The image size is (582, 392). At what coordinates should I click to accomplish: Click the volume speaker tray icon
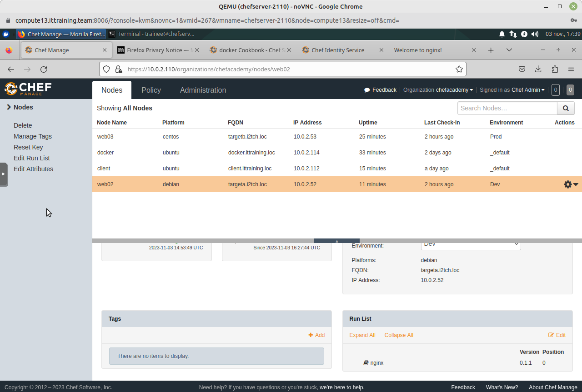(535, 34)
